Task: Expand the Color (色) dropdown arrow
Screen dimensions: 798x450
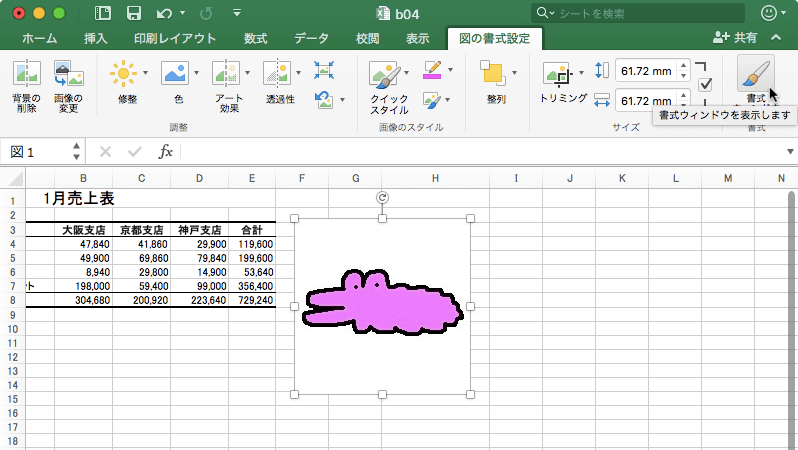Action: [x=196, y=73]
